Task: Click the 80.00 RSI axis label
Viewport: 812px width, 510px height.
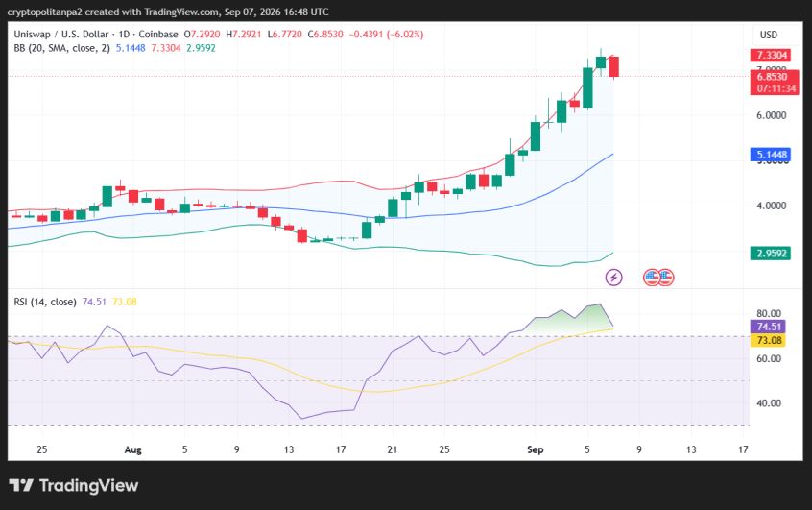Action: point(769,313)
